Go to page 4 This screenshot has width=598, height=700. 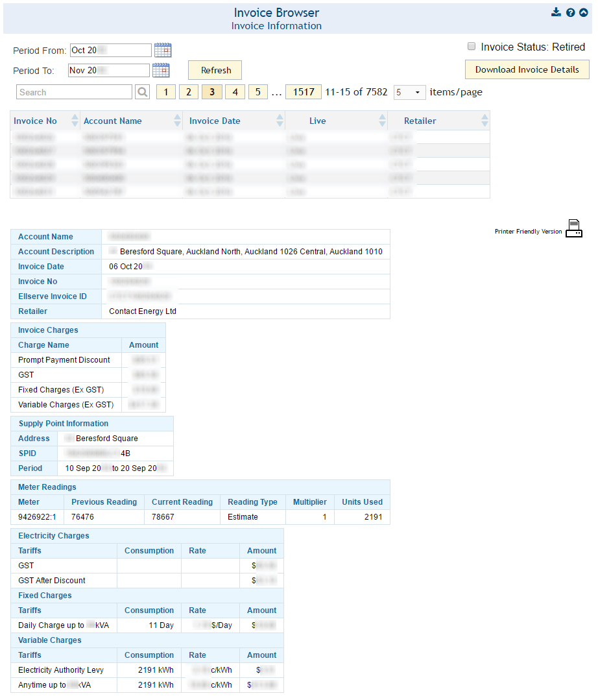click(235, 92)
